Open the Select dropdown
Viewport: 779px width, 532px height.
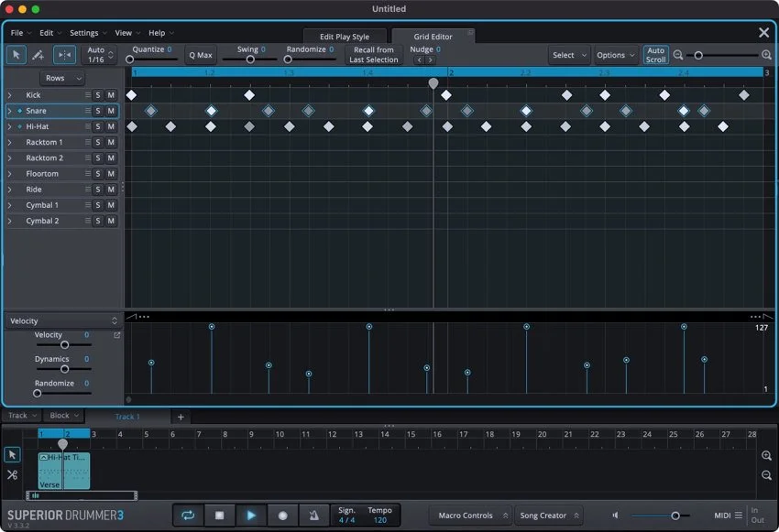point(570,55)
